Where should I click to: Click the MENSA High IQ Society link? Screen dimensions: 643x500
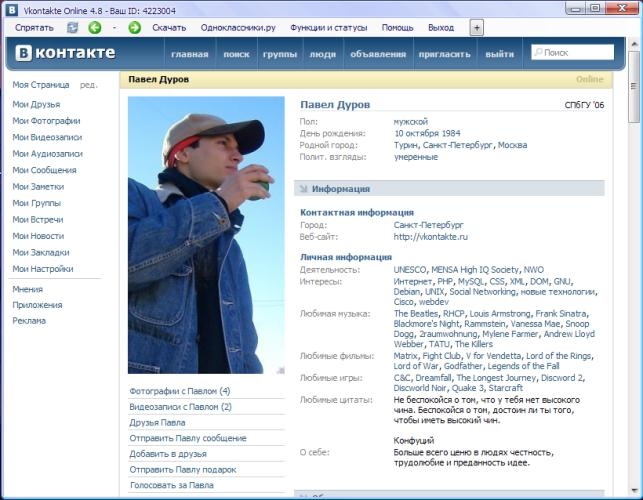pyautogui.click(x=475, y=270)
